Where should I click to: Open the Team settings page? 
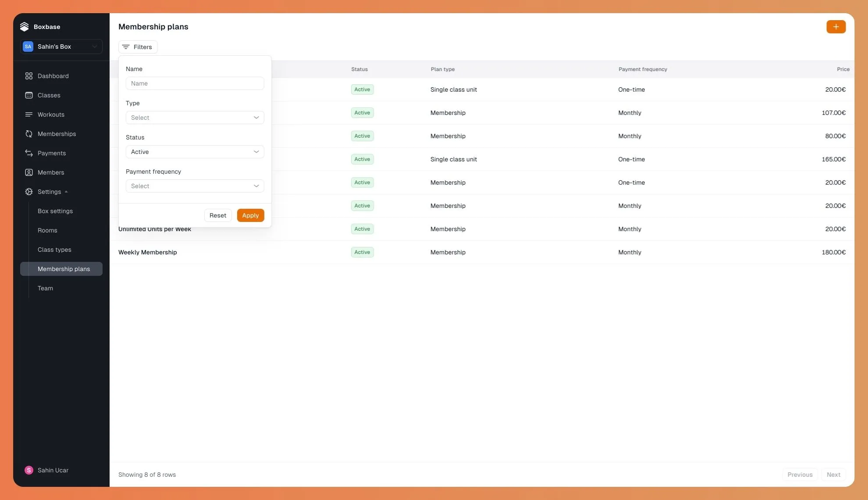point(45,288)
